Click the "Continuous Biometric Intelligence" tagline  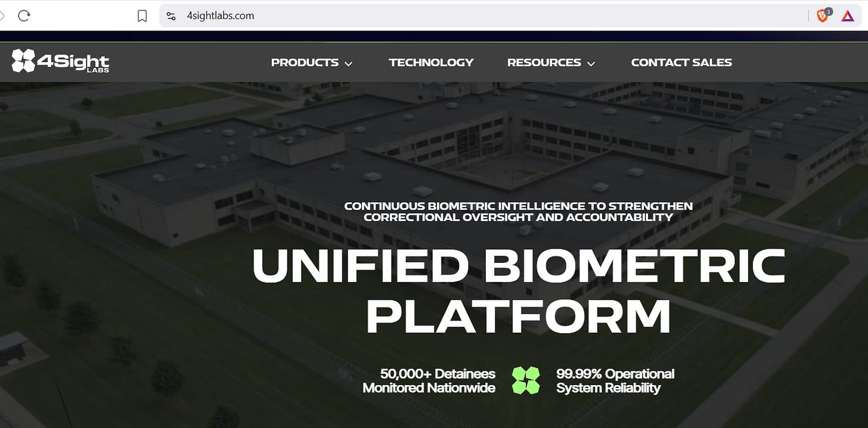pos(518,212)
